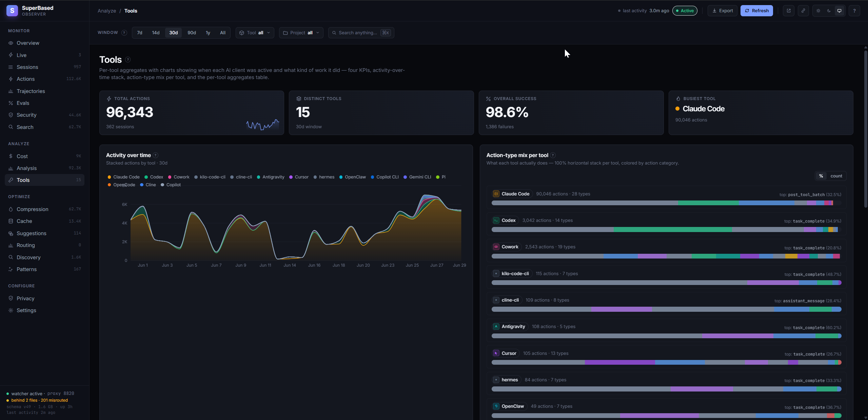This screenshot has height=420, width=868.
Task: Click the SuperBased logo icon
Action: pos(12,11)
